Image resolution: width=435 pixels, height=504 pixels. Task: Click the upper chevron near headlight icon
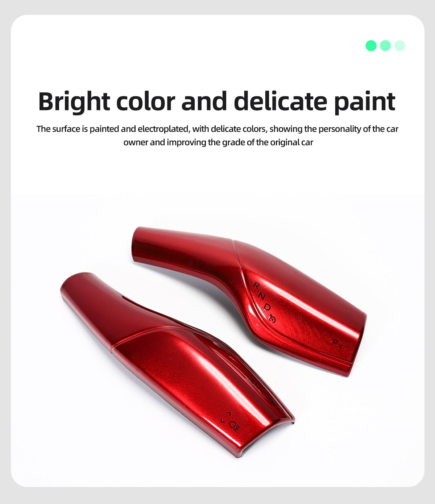(228, 413)
